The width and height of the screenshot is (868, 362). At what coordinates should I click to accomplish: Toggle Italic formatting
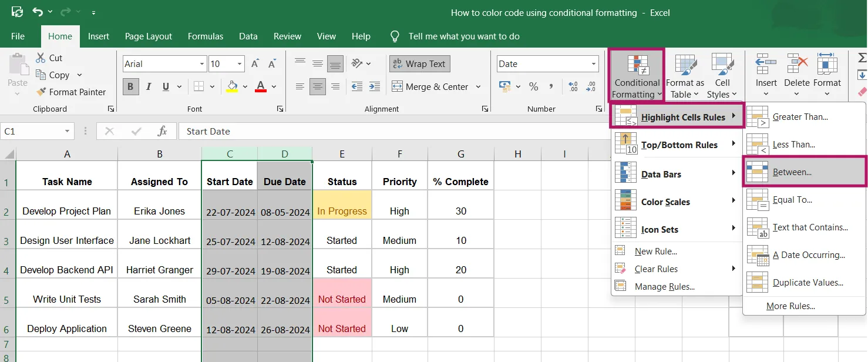pyautogui.click(x=148, y=86)
